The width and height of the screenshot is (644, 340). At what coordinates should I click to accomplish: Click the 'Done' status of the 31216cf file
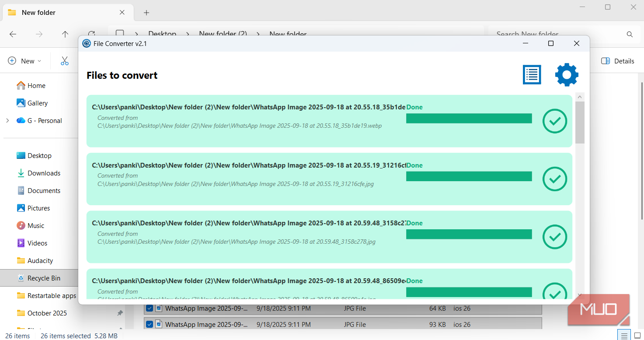(x=414, y=165)
